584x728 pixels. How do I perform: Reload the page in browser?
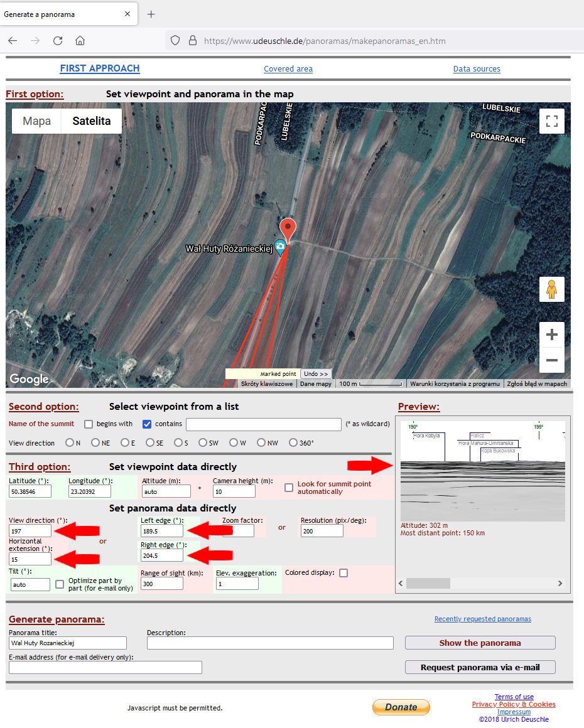[58, 41]
